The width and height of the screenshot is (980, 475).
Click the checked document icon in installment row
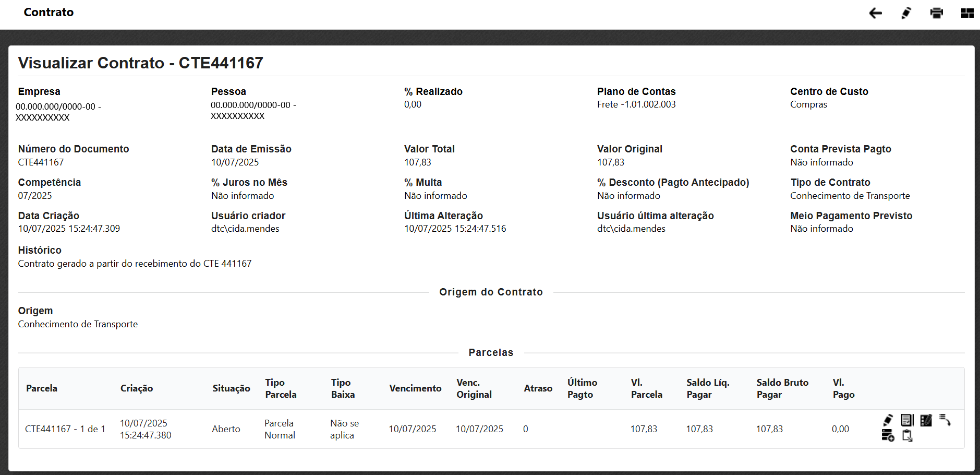[907, 420]
